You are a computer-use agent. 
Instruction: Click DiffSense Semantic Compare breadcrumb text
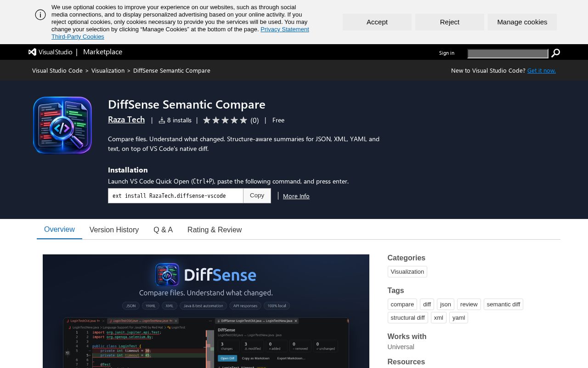click(172, 70)
